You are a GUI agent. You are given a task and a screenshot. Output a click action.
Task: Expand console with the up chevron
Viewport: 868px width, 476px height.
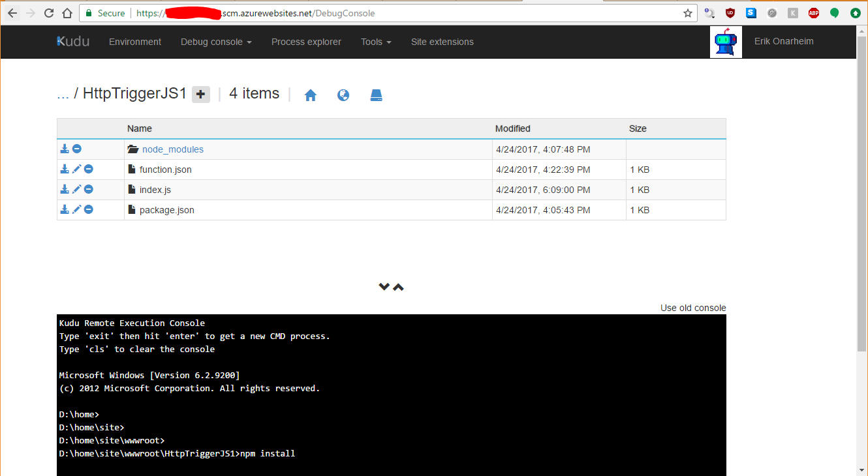399,287
